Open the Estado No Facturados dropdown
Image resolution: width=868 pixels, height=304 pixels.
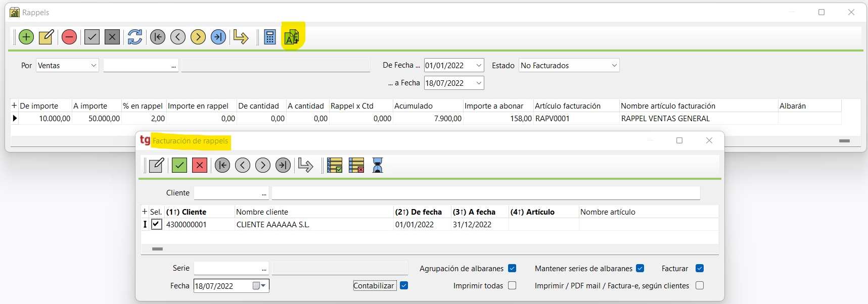coord(614,65)
